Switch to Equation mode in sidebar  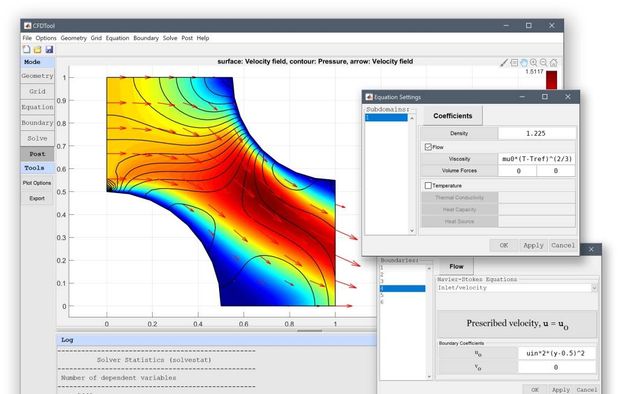[x=37, y=107]
